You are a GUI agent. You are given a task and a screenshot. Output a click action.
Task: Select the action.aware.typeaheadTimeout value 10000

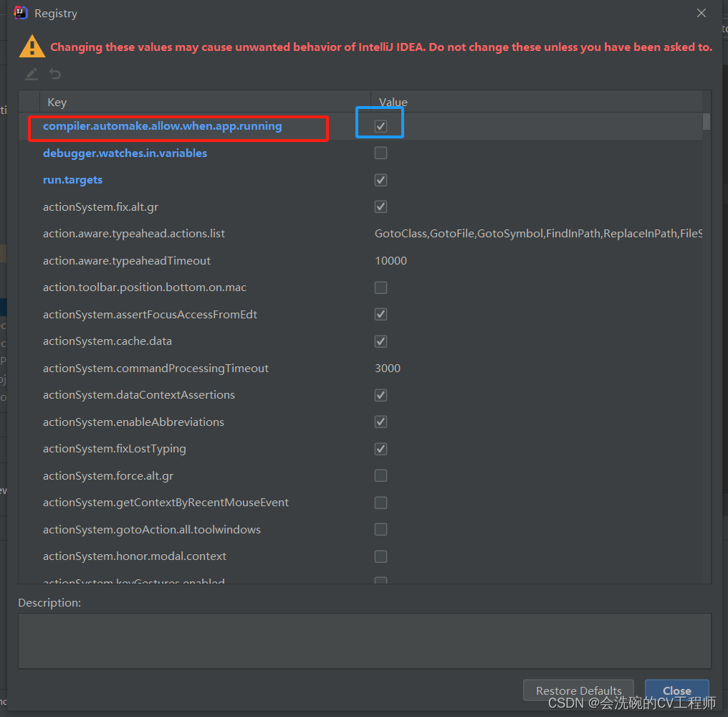pyautogui.click(x=391, y=261)
